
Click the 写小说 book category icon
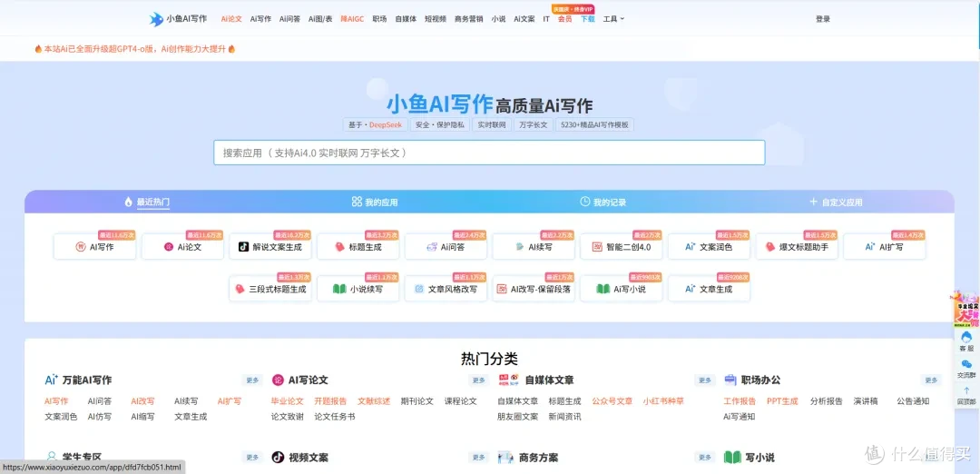coord(732,457)
